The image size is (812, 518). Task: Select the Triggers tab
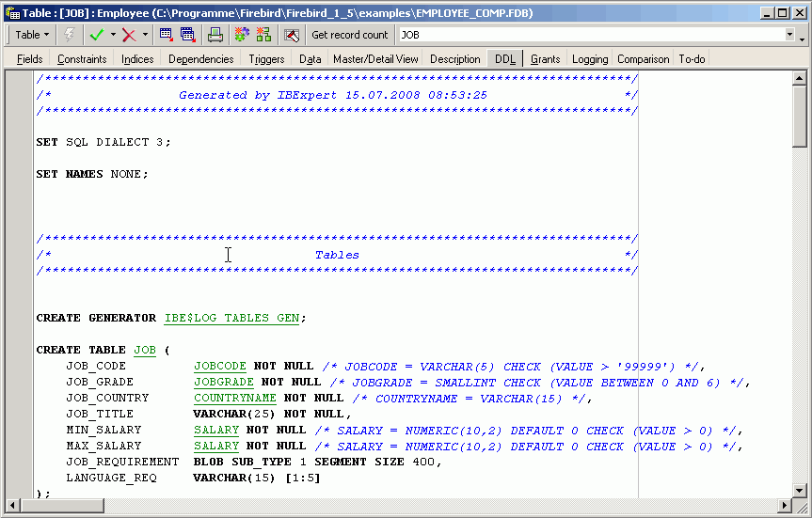(266, 59)
